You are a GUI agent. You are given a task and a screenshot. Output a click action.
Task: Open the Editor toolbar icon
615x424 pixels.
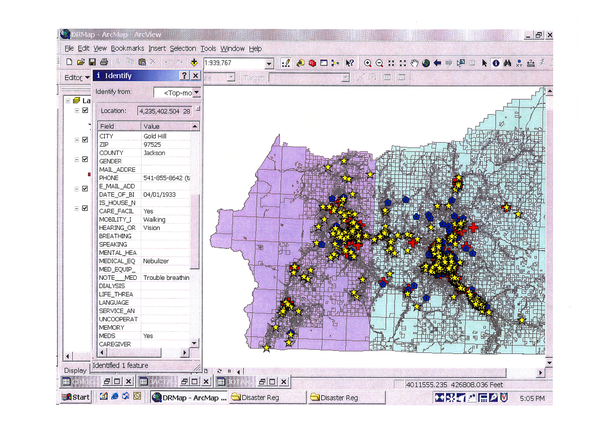tap(286, 63)
